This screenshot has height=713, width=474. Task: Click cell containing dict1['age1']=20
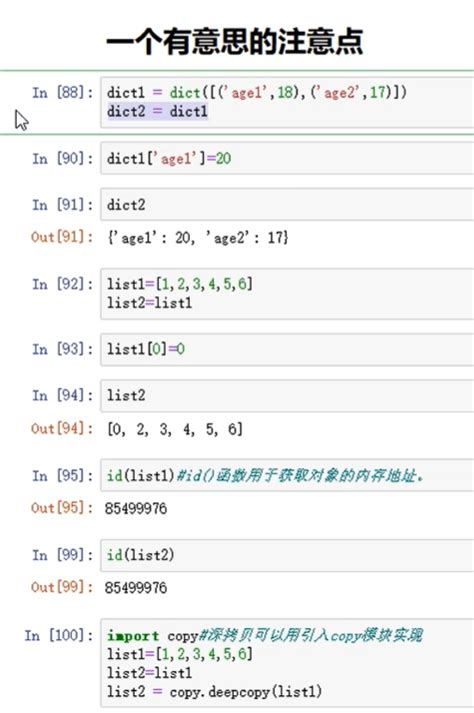click(x=287, y=158)
